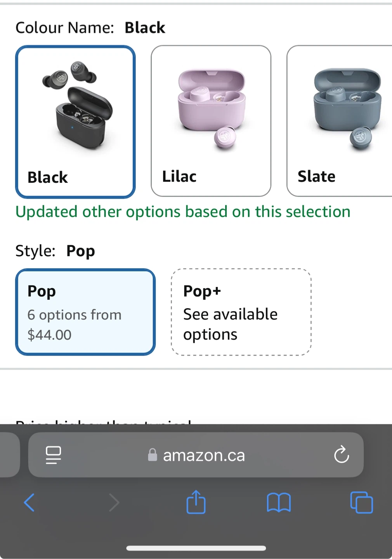Image resolution: width=392 pixels, height=559 pixels.
Task: Tap "See available options" under Pop+
Action: (x=230, y=324)
